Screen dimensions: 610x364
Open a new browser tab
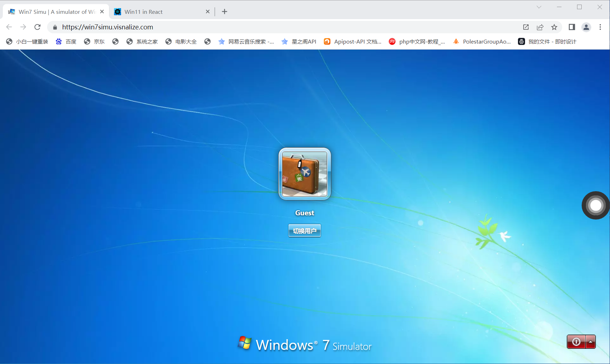click(x=224, y=12)
